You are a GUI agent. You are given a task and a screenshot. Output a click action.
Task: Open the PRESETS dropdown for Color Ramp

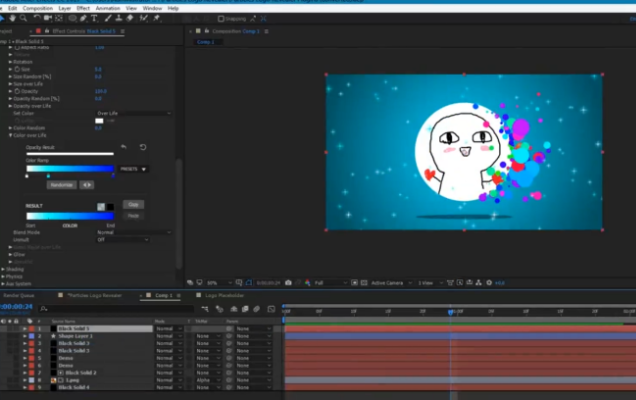pyautogui.click(x=132, y=169)
